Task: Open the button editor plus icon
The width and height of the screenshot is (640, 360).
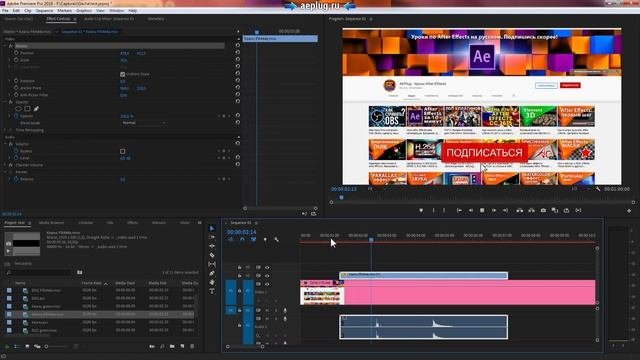Action: pyautogui.click(x=629, y=211)
